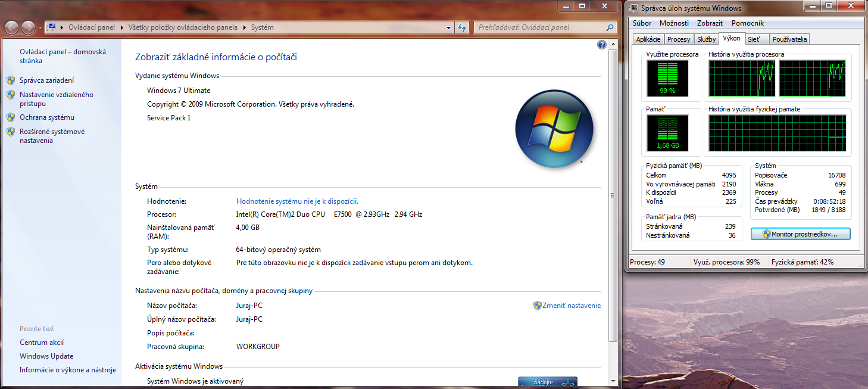Open the 'Možnosti' menu in Task Manager
Screen dimensions: 868x389
pos(674,23)
